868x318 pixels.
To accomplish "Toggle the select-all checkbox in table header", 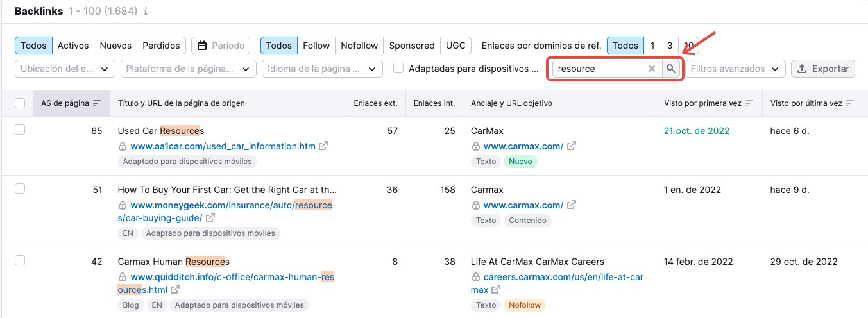I will 20,103.
